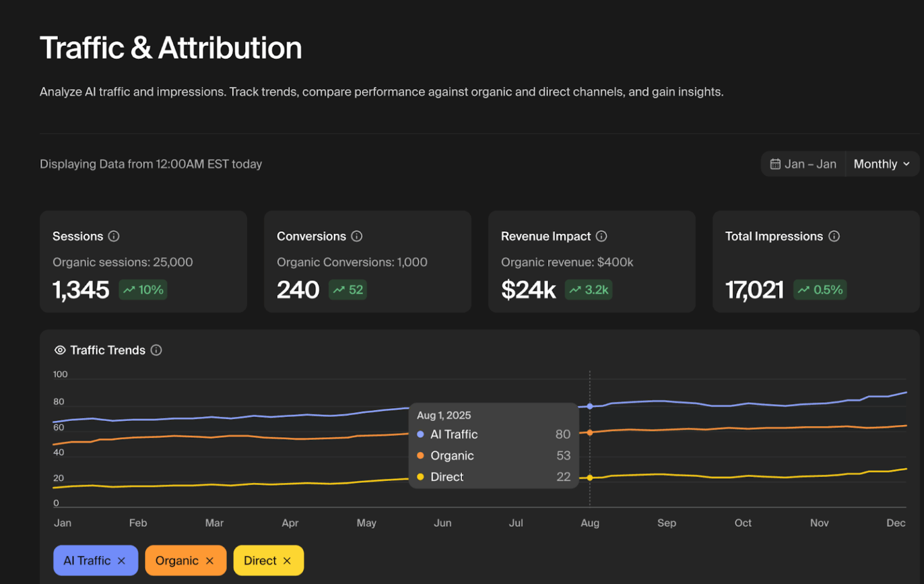Click the chevron on the Monthly selector
The height and width of the screenshot is (584, 924).
[907, 163]
